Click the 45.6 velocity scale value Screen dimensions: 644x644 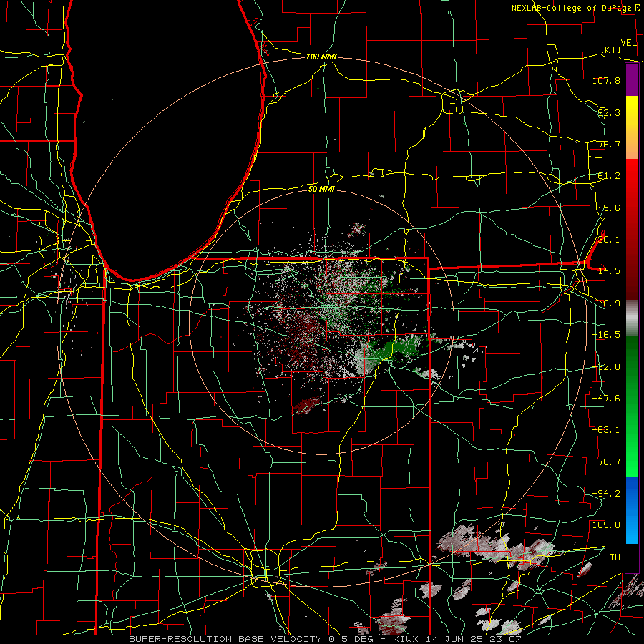(609, 208)
